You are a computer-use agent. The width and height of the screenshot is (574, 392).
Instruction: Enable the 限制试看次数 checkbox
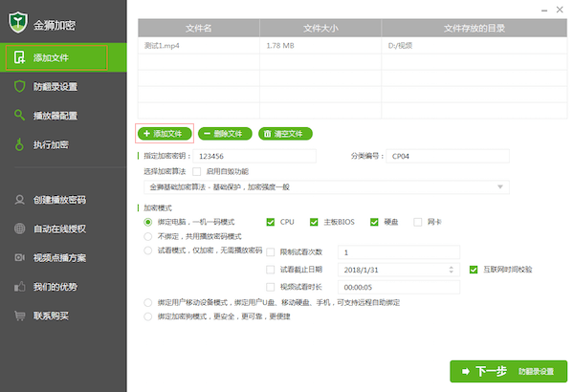(x=271, y=252)
